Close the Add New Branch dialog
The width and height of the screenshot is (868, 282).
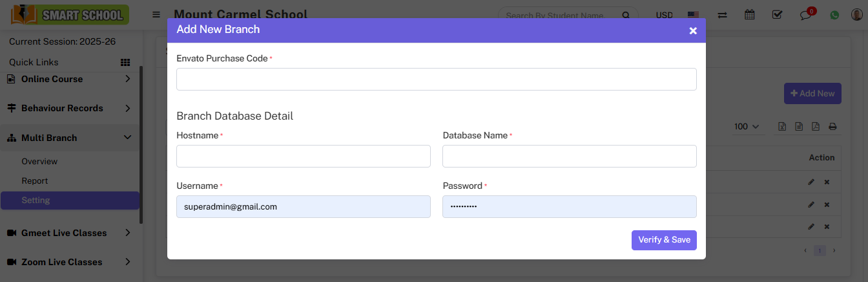pos(693,30)
